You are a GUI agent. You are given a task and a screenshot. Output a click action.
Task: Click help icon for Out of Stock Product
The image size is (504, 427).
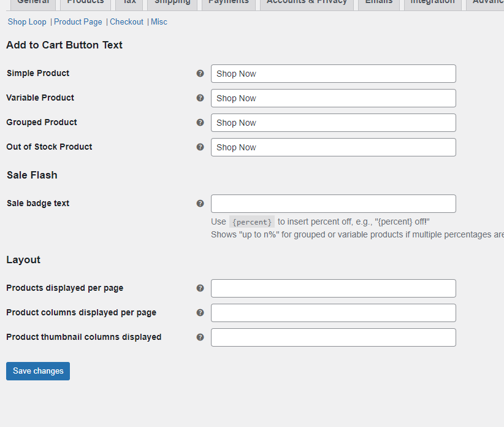pos(200,147)
